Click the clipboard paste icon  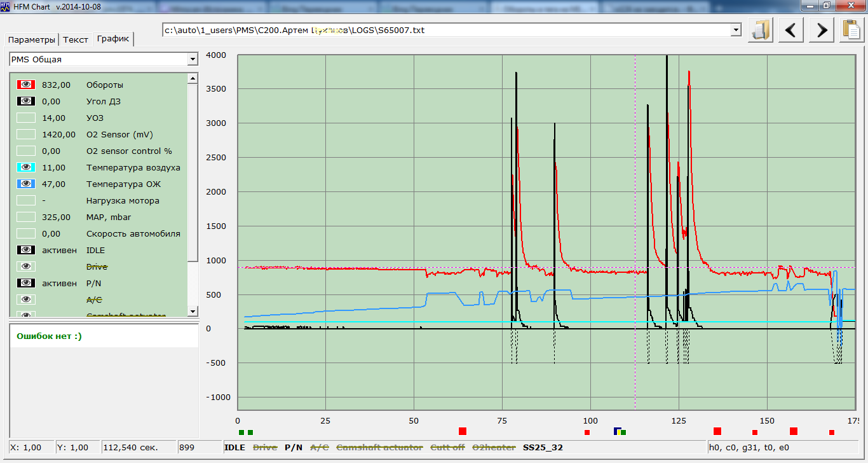(851, 30)
